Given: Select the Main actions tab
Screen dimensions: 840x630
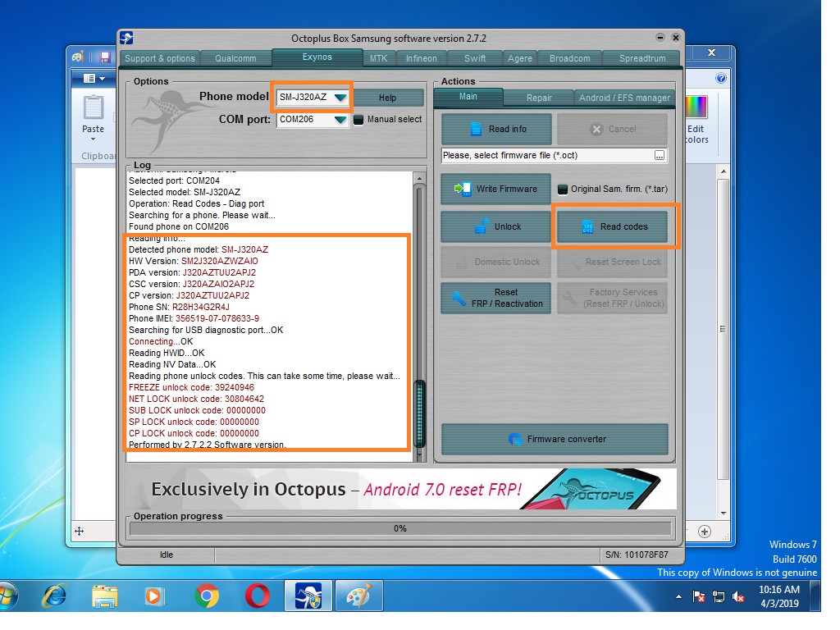Looking at the screenshot, I should pos(468,97).
